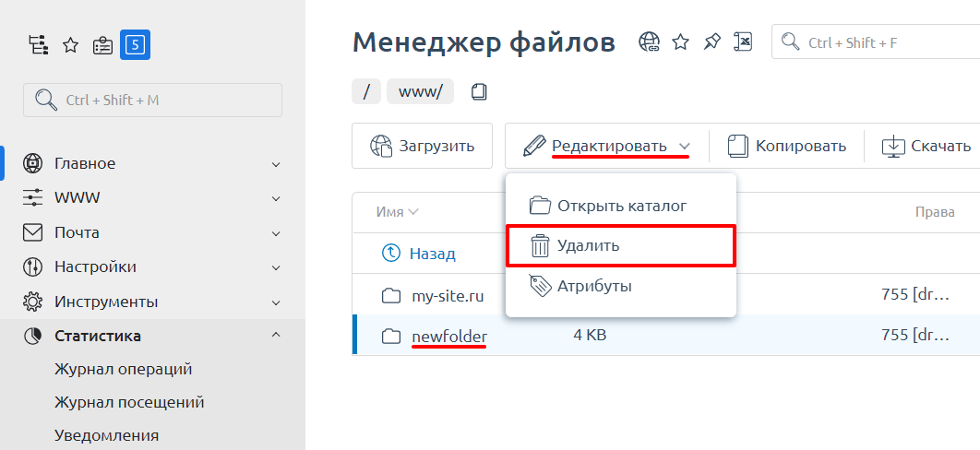The height and width of the screenshot is (450, 980).
Task: Click the my-site.ru folder icon
Action: tap(391, 295)
